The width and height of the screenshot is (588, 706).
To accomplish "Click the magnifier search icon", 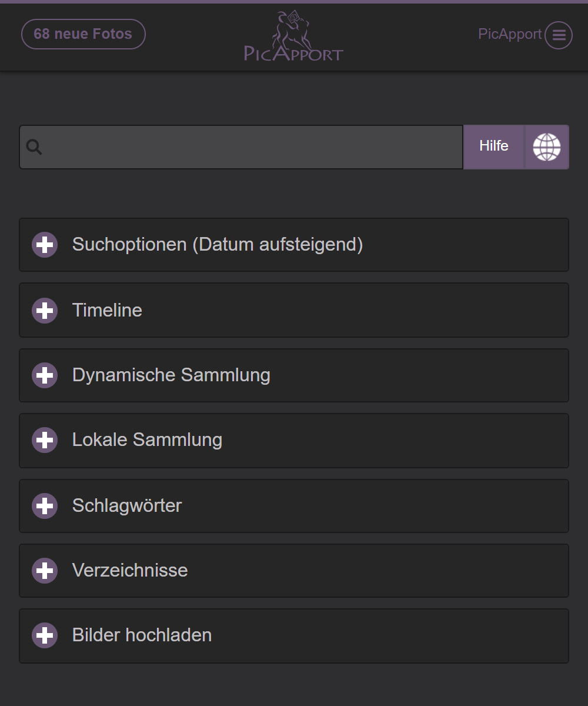I will click(34, 147).
